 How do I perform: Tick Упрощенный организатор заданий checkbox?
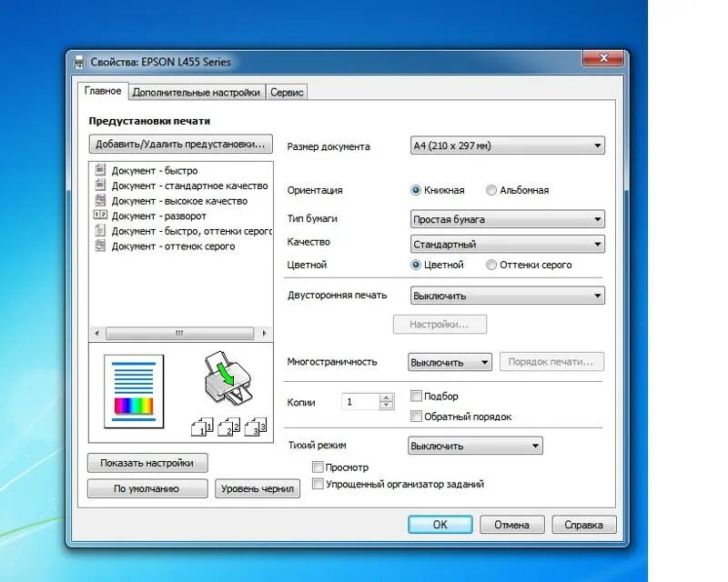[x=318, y=484]
